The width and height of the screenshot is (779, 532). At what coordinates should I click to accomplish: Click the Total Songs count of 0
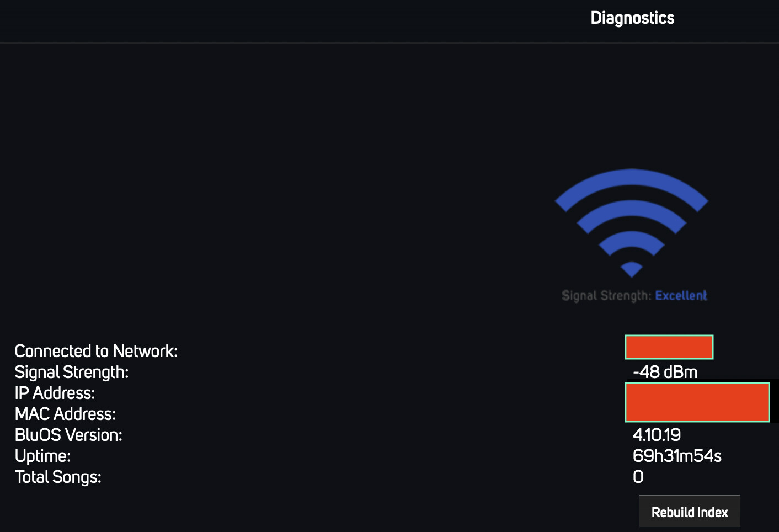coord(638,477)
